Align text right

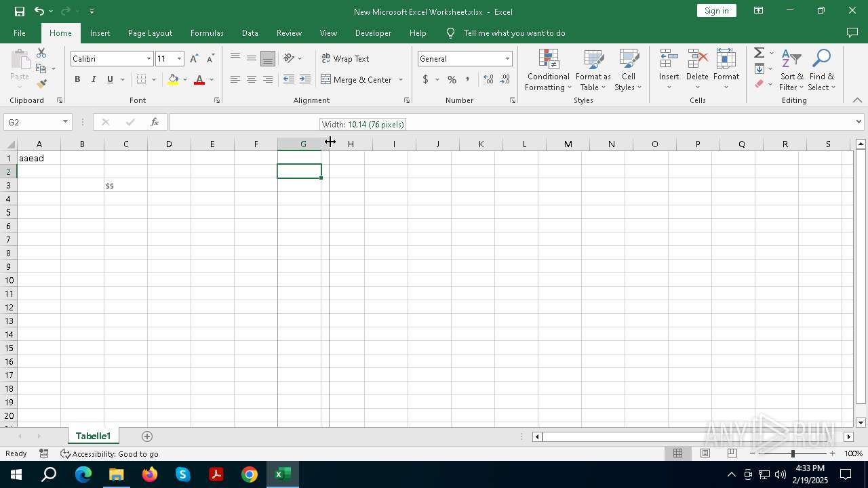pos(268,79)
